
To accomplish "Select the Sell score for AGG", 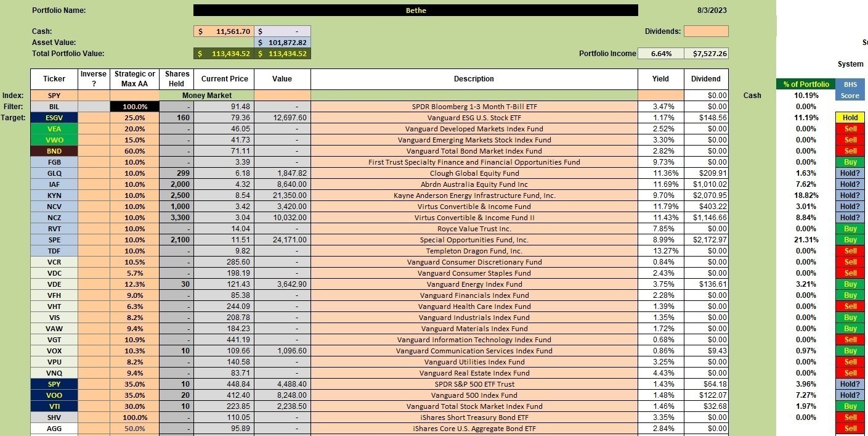I will tap(850, 429).
